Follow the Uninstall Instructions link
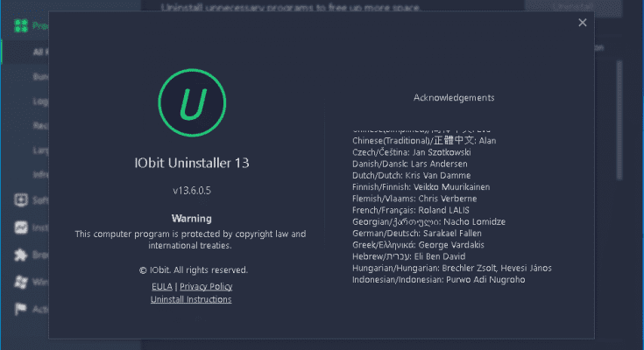644x350 pixels. click(x=191, y=299)
